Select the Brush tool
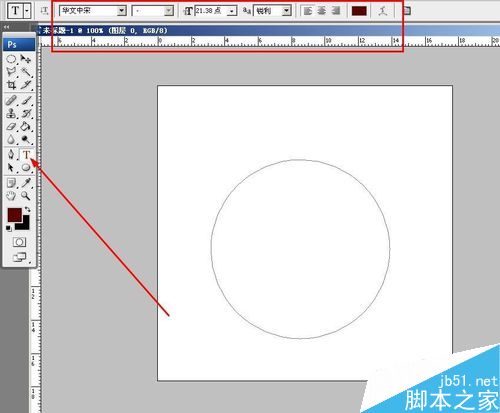Screen dimensions: 500x413 click(26, 100)
